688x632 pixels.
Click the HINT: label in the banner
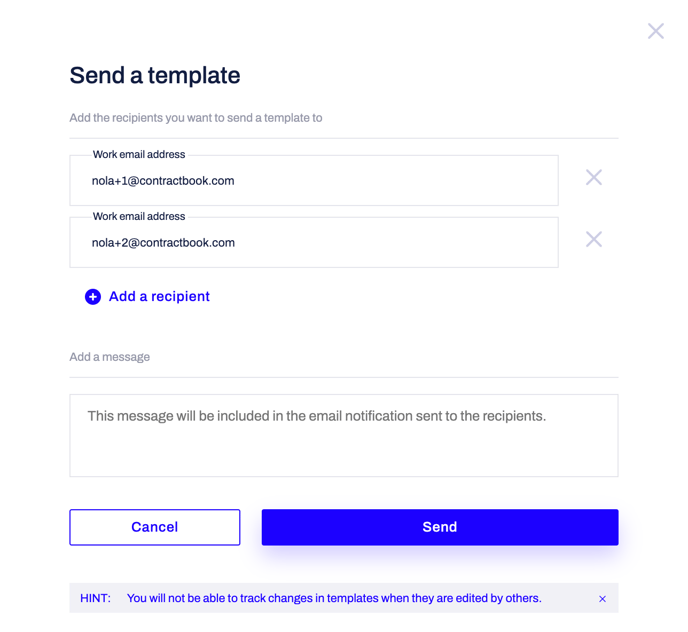pos(95,598)
